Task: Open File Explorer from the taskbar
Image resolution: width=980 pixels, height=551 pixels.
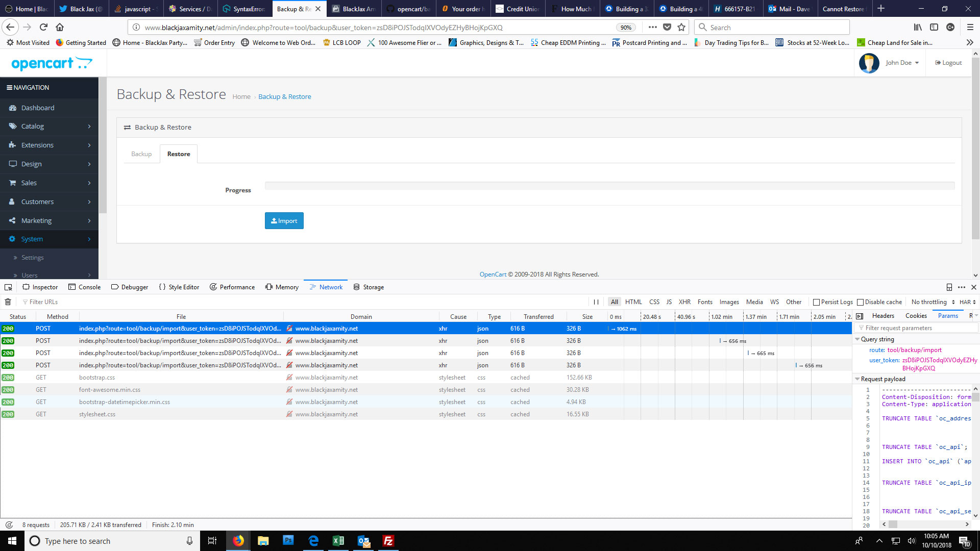Action: click(263, 541)
